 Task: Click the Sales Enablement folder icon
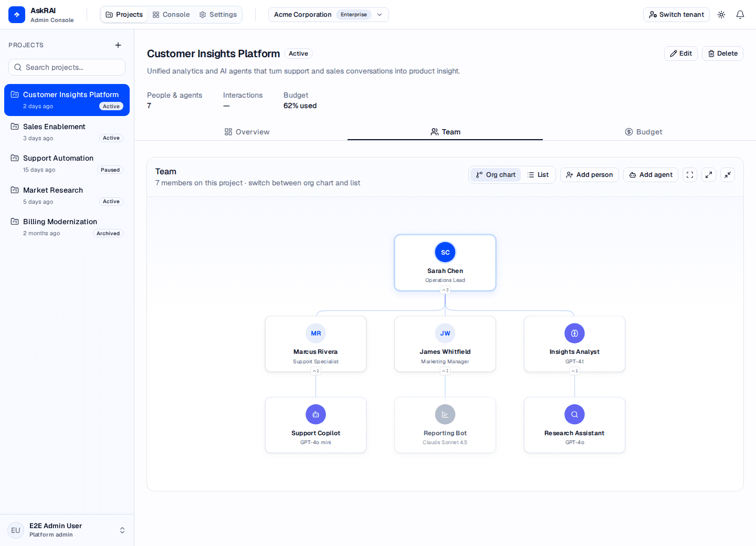tap(15, 127)
